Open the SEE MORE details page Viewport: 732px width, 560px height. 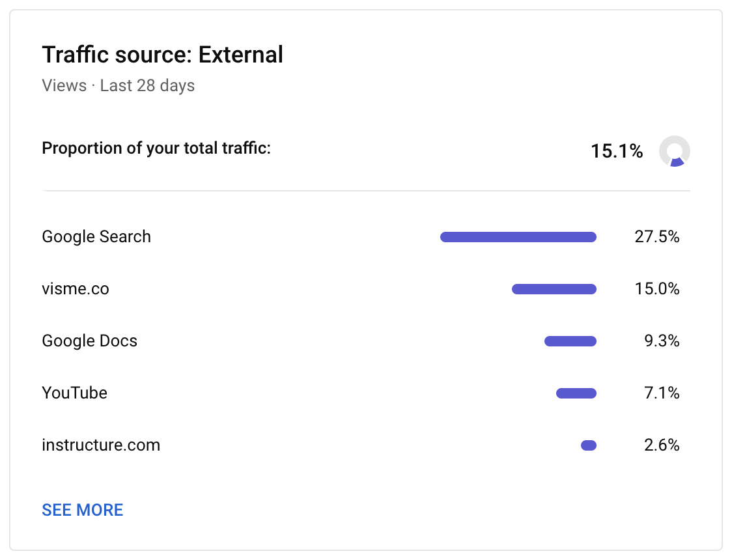coord(82,510)
